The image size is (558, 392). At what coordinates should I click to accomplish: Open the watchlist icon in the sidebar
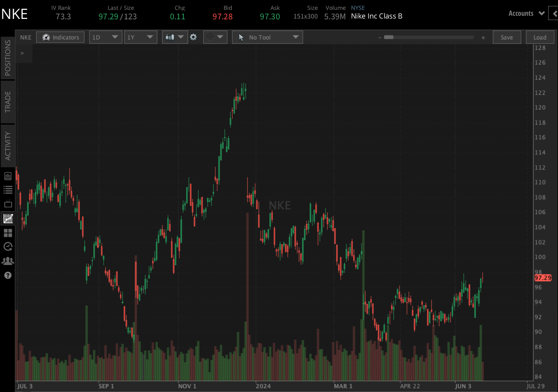point(8,190)
